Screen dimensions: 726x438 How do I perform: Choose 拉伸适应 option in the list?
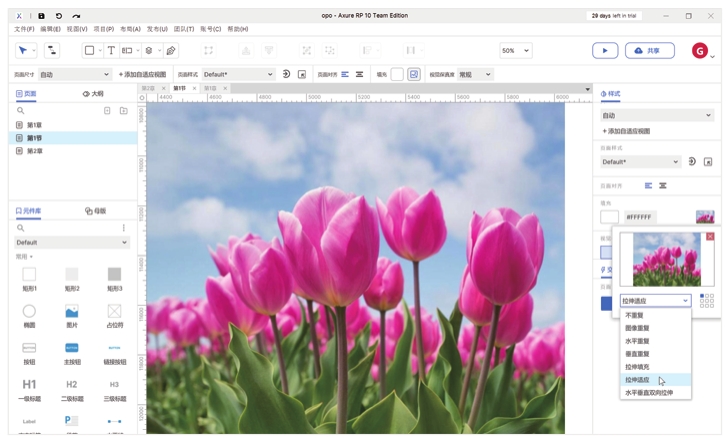click(637, 380)
